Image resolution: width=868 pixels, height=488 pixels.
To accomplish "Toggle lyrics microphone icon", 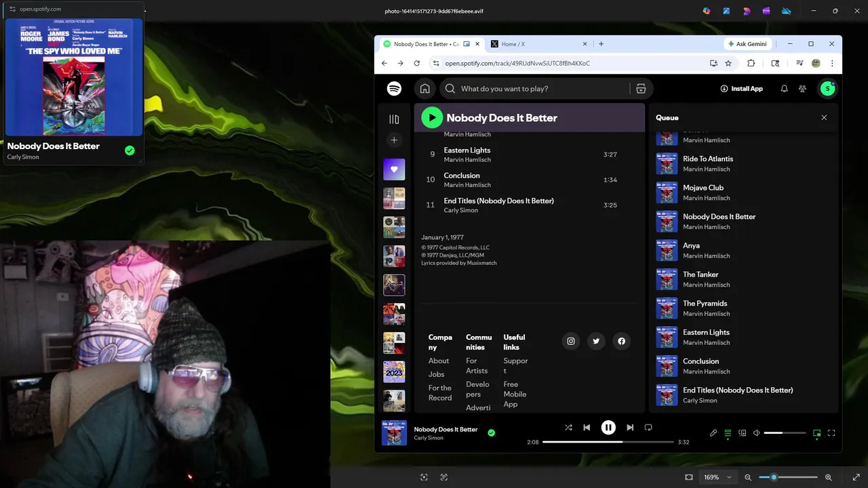I will [713, 433].
